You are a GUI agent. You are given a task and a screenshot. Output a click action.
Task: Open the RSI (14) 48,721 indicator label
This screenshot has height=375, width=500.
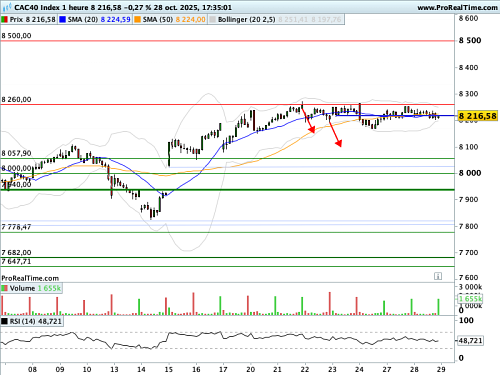point(36,321)
